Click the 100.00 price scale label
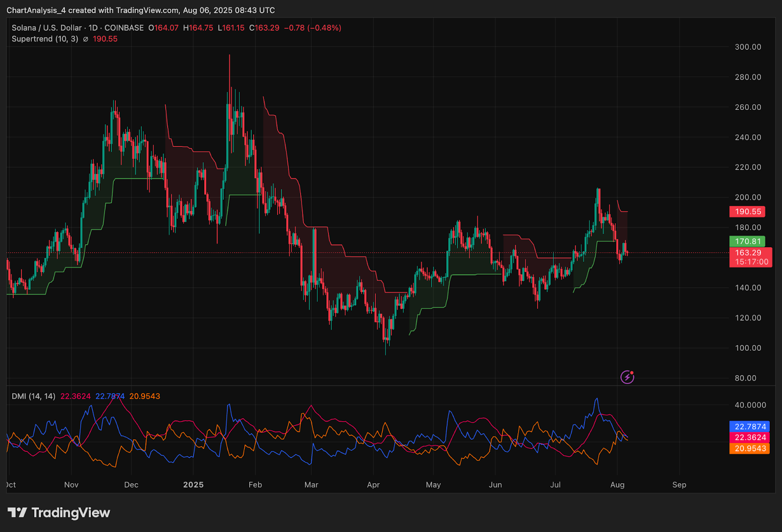This screenshot has width=782, height=532. pos(748,348)
